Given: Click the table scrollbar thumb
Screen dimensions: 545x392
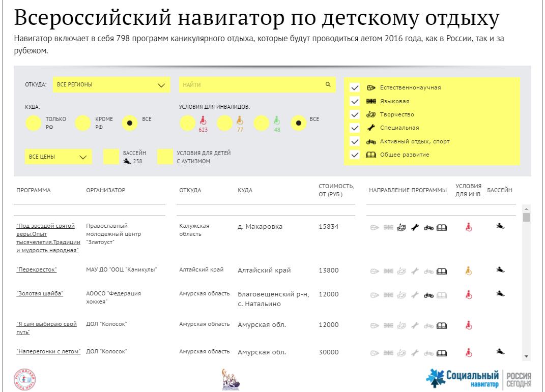Looking at the screenshot, I should (526, 217).
